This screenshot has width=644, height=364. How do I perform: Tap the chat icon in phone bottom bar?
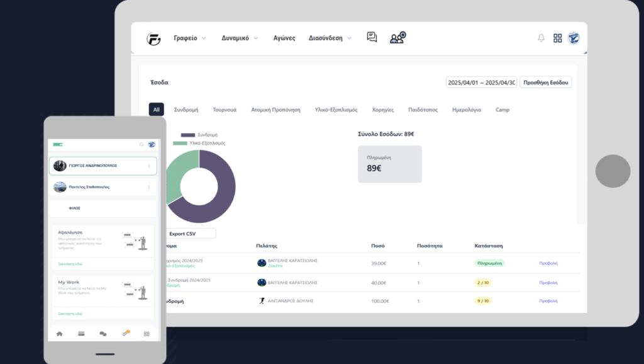click(103, 333)
